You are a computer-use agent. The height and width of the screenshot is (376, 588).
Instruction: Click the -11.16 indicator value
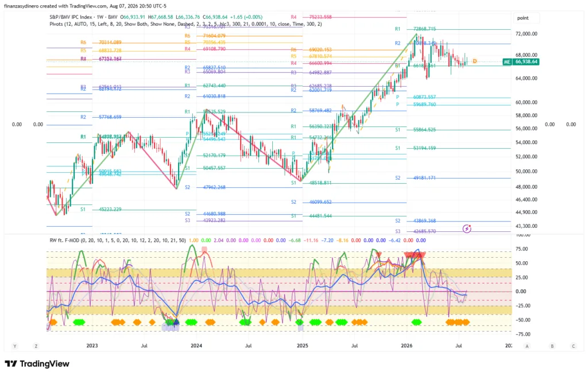point(311,241)
